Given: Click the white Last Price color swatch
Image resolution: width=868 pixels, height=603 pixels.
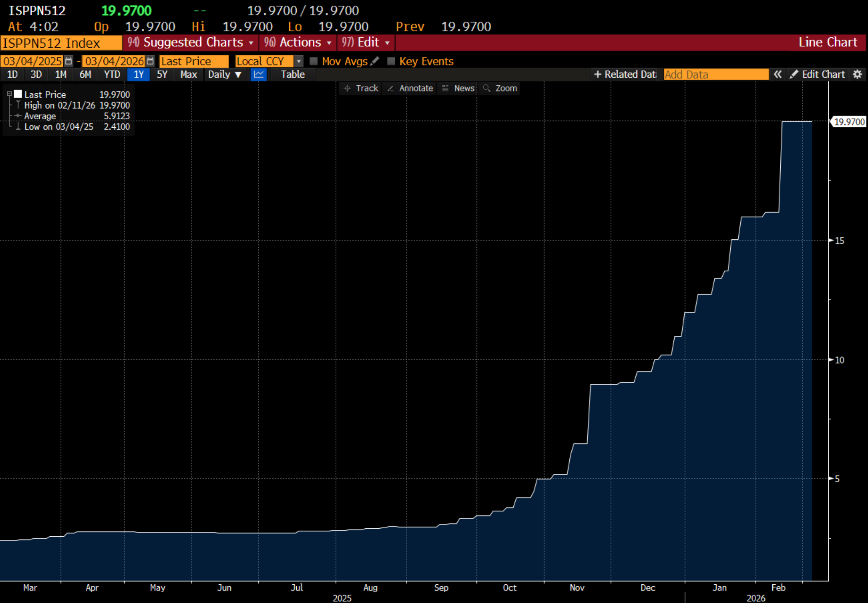Looking at the screenshot, I should point(18,94).
